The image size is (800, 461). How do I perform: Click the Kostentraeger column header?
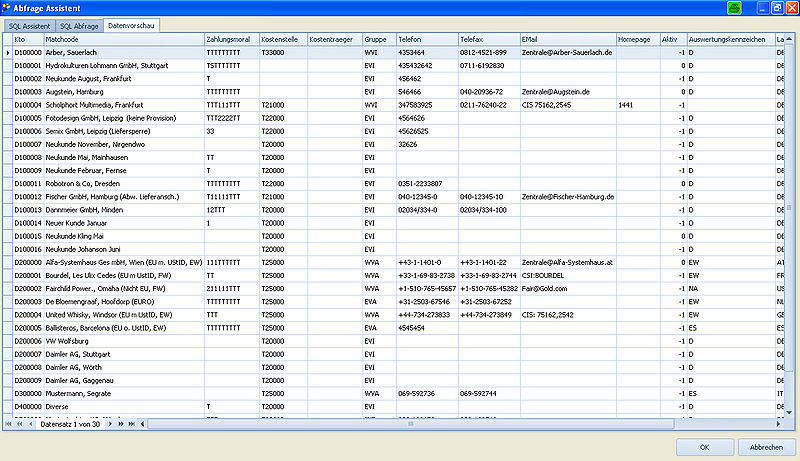coord(335,39)
